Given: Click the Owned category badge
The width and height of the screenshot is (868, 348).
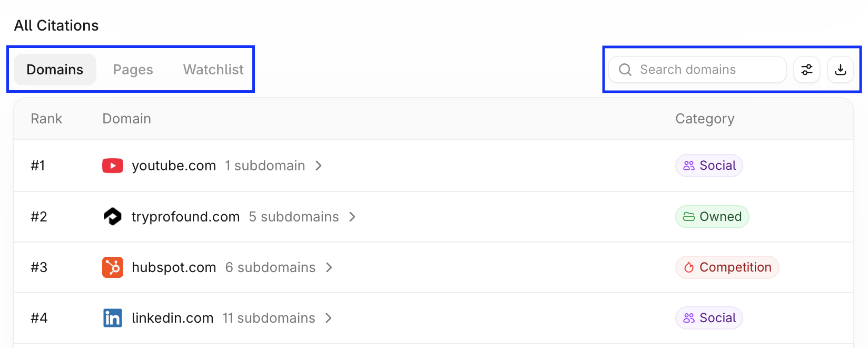Looking at the screenshot, I should tap(712, 217).
